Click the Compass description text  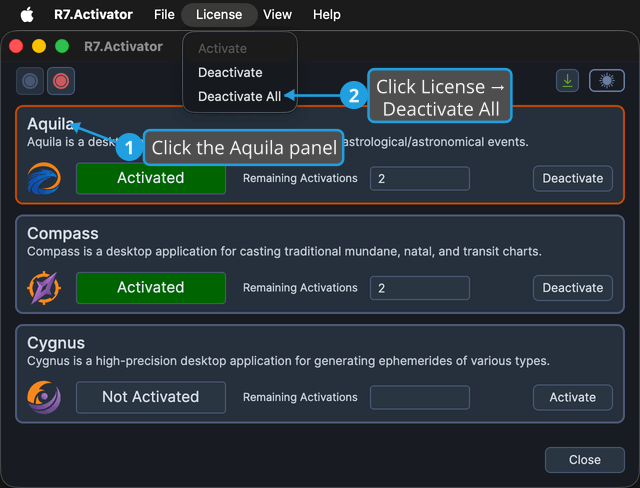[284, 251]
